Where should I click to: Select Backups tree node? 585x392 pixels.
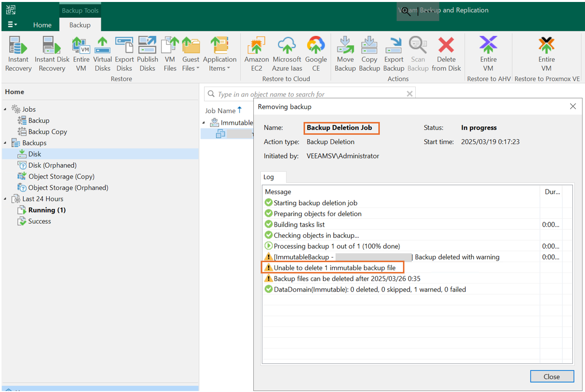[34, 143]
